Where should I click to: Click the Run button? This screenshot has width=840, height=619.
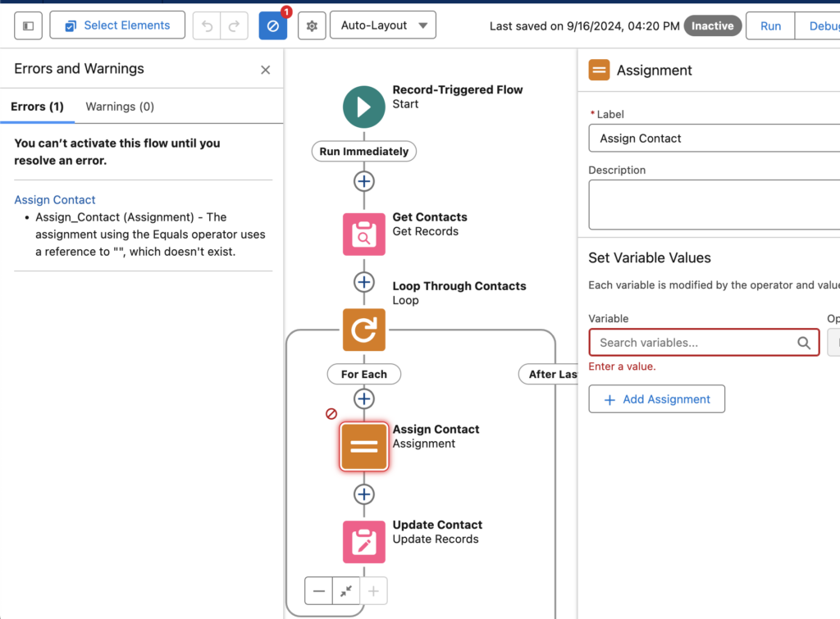point(770,25)
